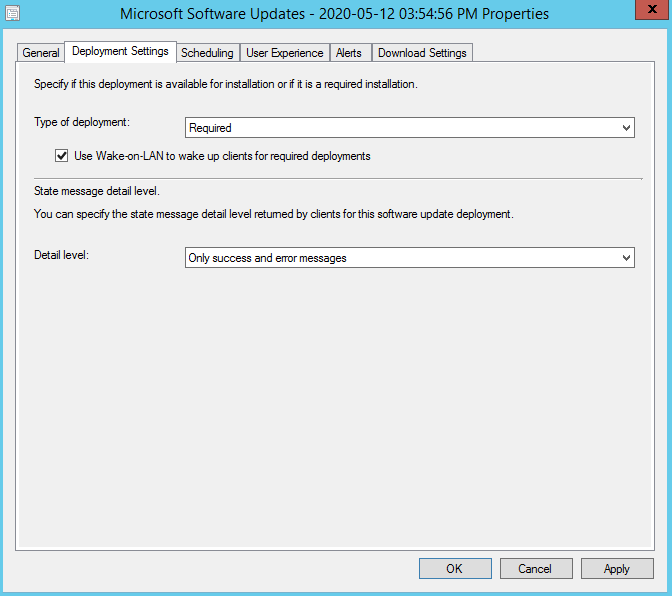The width and height of the screenshot is (672, 596).
Task: Switch to the Download Settings tab
Action: 421,53
